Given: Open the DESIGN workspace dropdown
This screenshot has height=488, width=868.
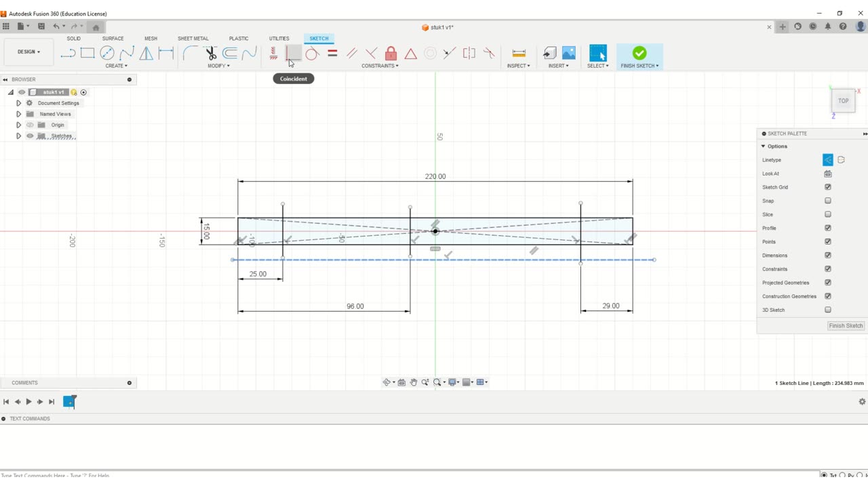Looking at the screenshot, I should [x=28, y=52].
